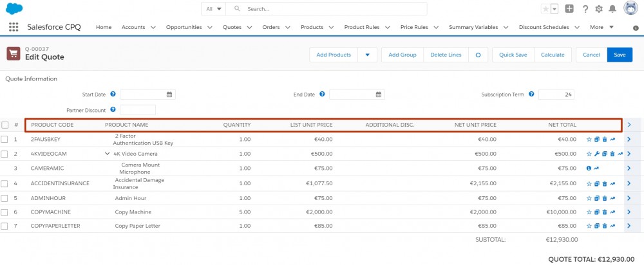Open the user profile avatar

pyautogui.click(x=631, y=8)
